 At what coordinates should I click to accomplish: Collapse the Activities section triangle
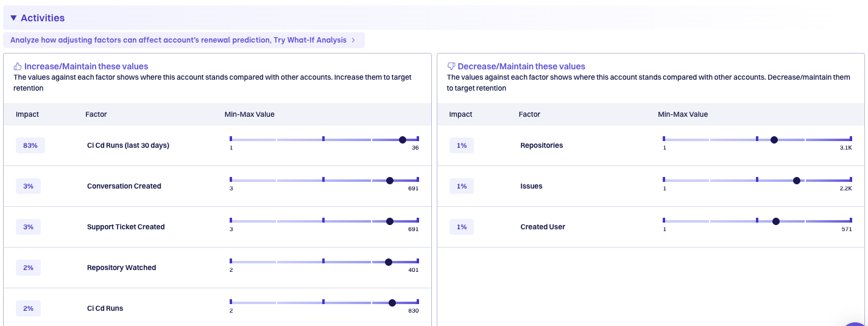(13, 18)
